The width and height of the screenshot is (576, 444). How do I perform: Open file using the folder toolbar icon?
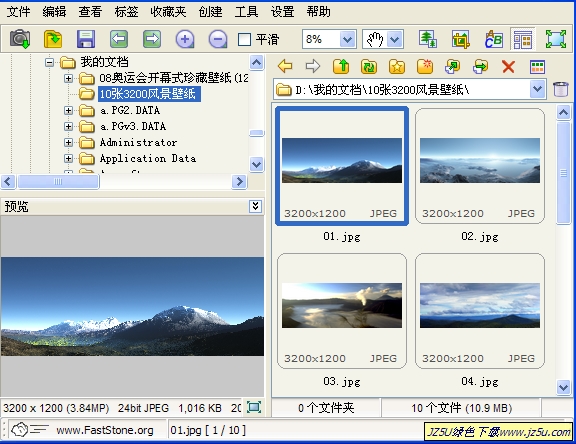pos(53,39)
